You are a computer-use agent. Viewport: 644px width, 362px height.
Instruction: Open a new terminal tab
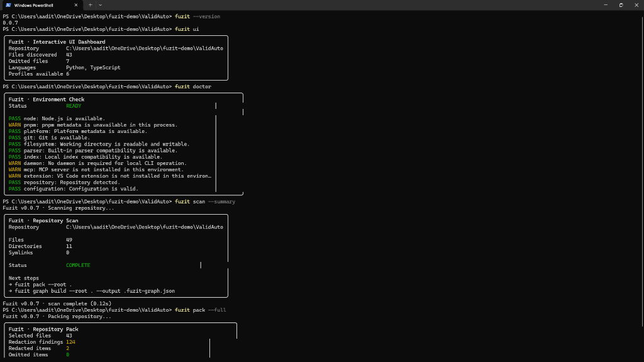pyautogui.click(x=91, y=5)
